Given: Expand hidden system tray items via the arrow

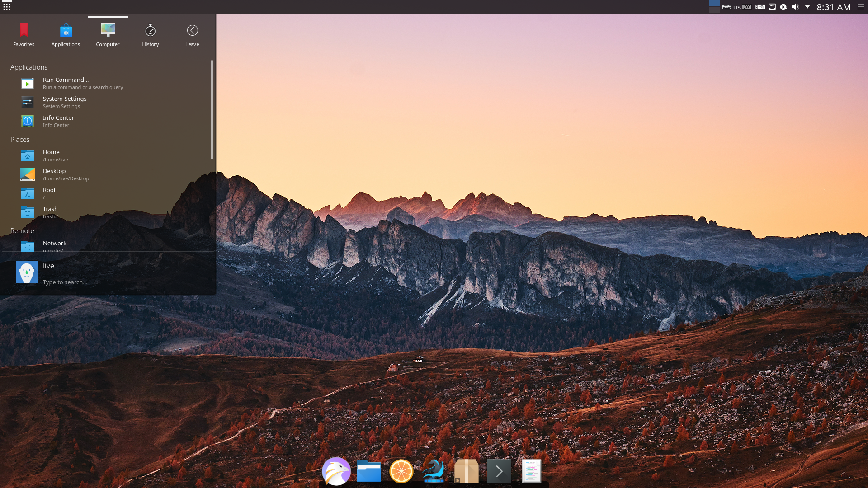Looking at the screenshot, I should pos(807,7).
